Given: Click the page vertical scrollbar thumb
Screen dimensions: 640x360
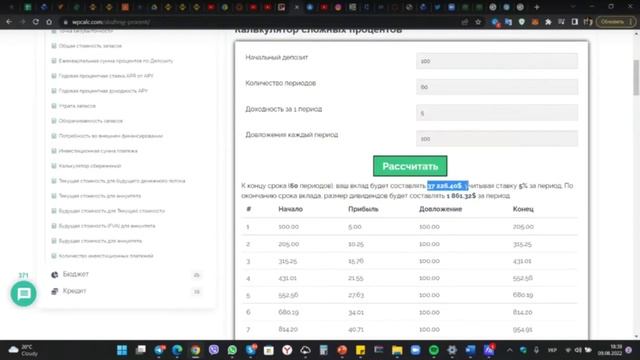Looking at the screenshot, I should (x=636, y=78).
